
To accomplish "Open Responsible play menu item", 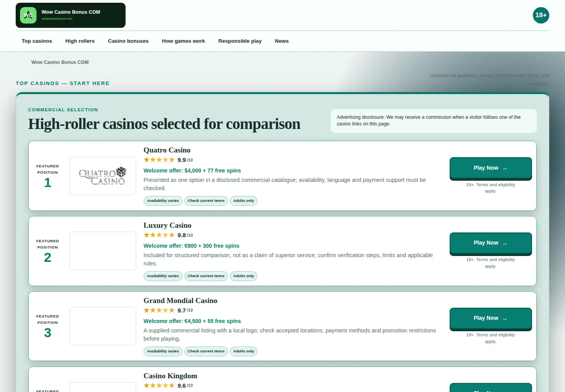I will pos(240,41).
